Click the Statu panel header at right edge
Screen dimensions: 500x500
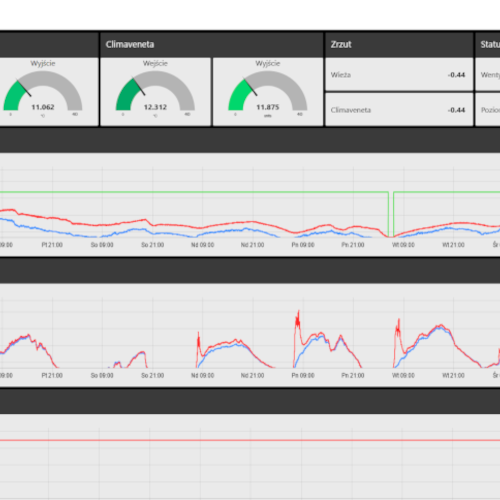(488, 45)
